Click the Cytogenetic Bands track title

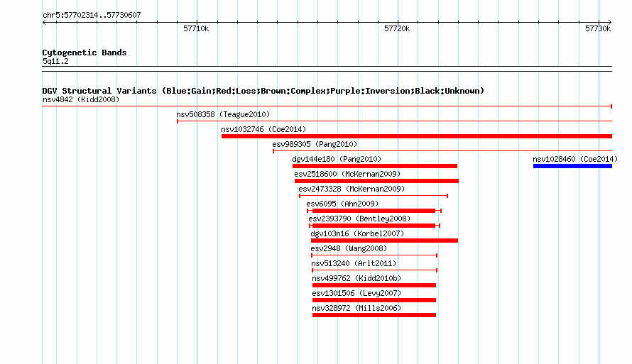[85, 53]
